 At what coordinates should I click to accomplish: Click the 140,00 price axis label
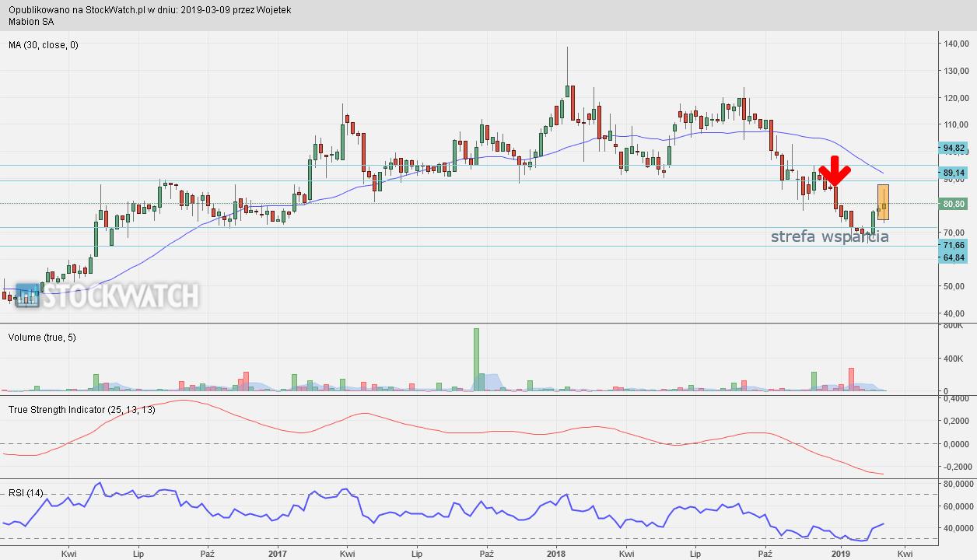tap(954, 44)
